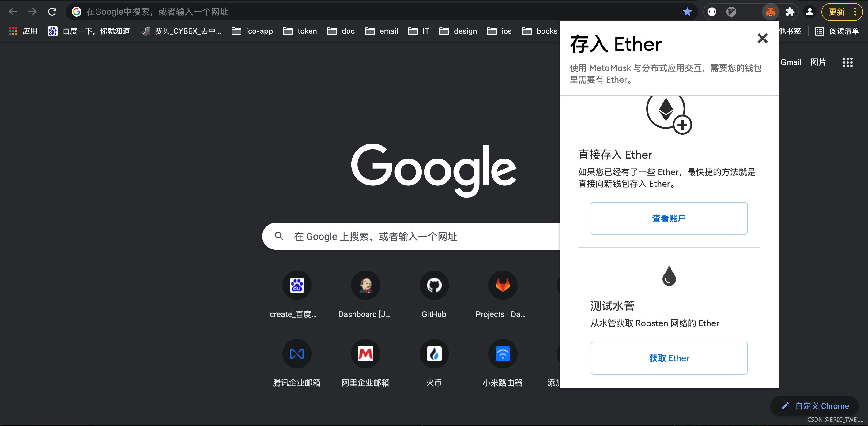Image resolution: width=868 pixels, height=426 pixels.
Task: Click the 获取 Ether button
Action: pyautogui.click(x=669, y=358)
